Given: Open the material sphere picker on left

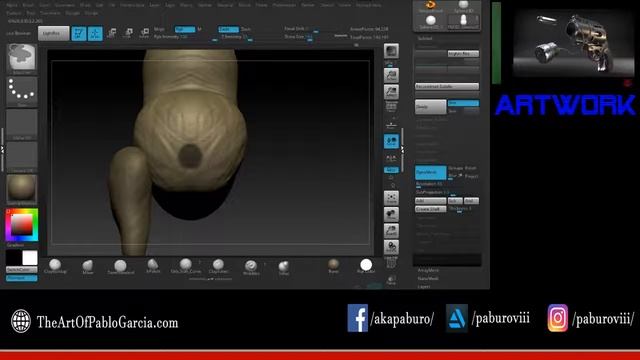Looking at the screenshot, I should pyautogui.click(x=22, y=189).
